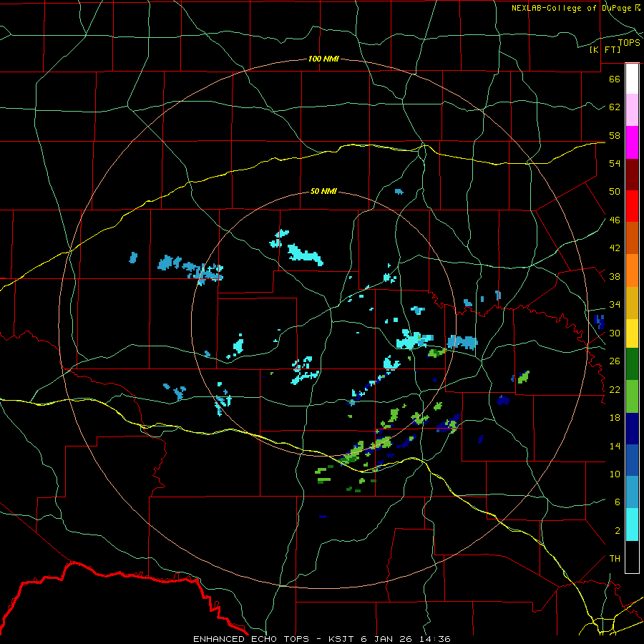Screen dimensions: 644x644
Task: Click the 22 legend value
Action: (x=615, y=389)
